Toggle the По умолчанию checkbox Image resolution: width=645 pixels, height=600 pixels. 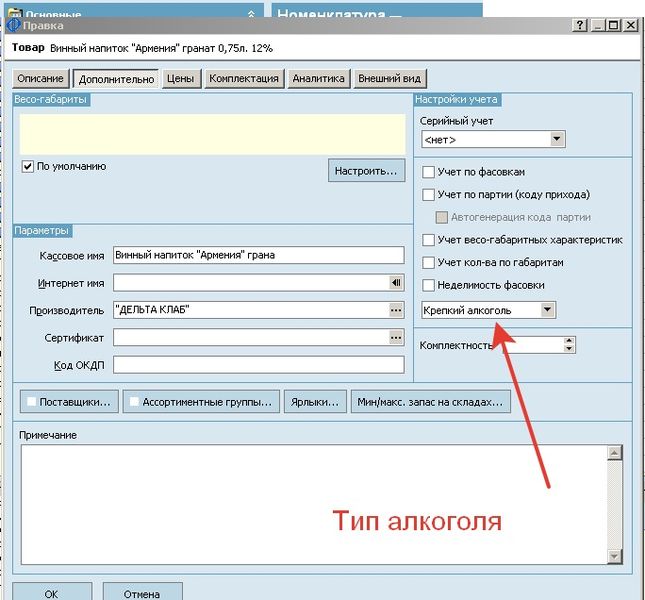(x=28, y=167)
